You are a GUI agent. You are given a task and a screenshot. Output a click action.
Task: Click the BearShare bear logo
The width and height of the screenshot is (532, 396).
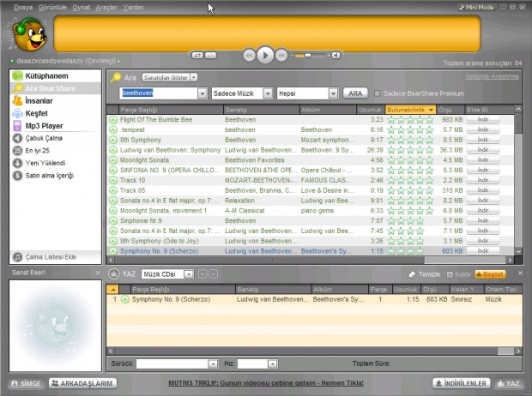click(x=29, y=34)
